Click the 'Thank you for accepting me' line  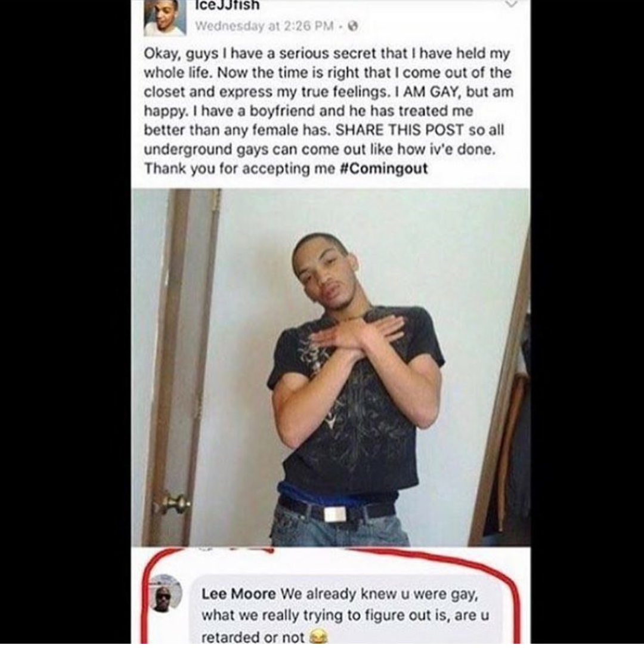tap(239, 169)
